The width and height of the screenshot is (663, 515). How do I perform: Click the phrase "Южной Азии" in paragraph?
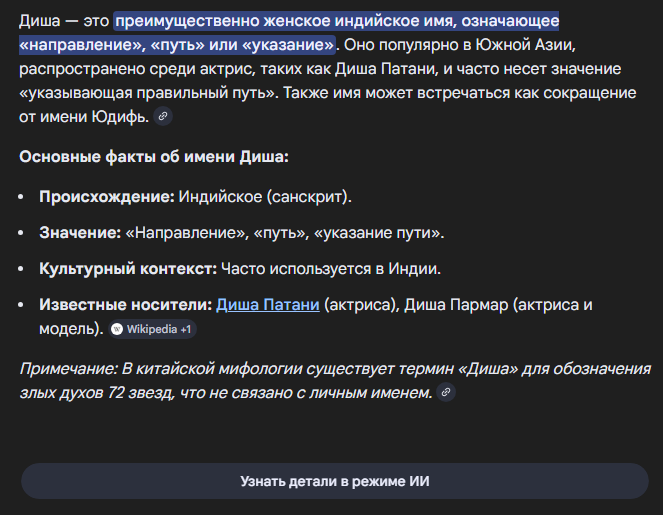(x=525, y=45)
